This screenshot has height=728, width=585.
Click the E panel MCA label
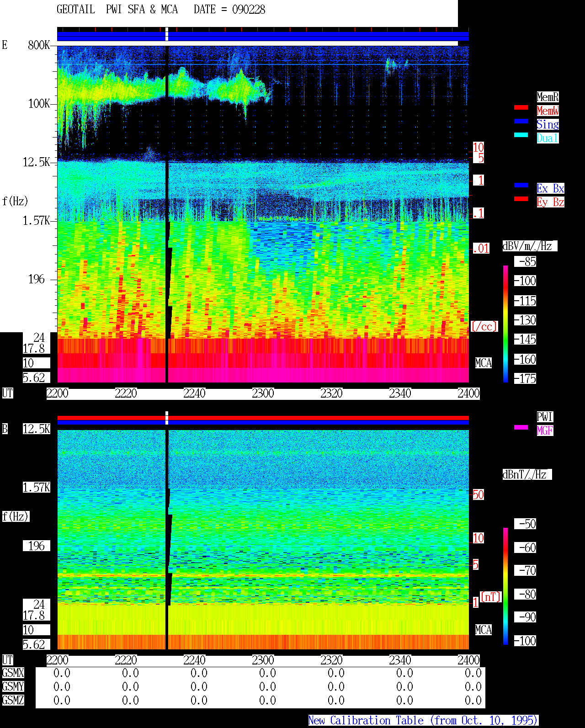(484, 363)
